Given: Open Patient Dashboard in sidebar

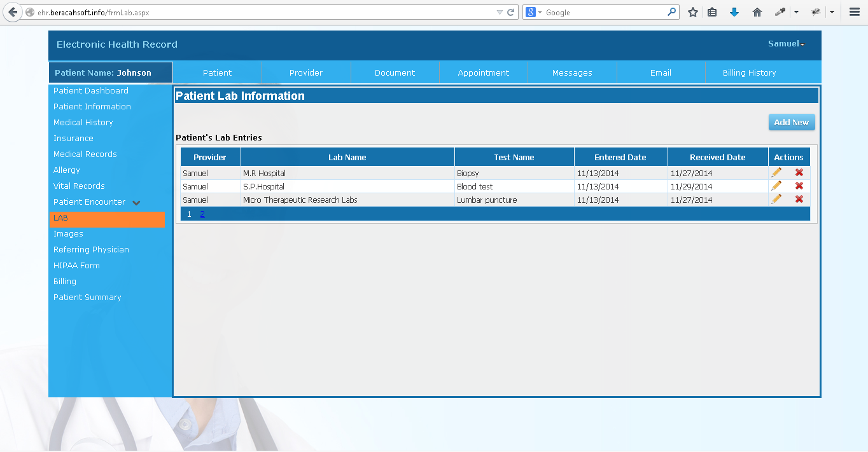Looking at the screenshot, I should (91, 91).
